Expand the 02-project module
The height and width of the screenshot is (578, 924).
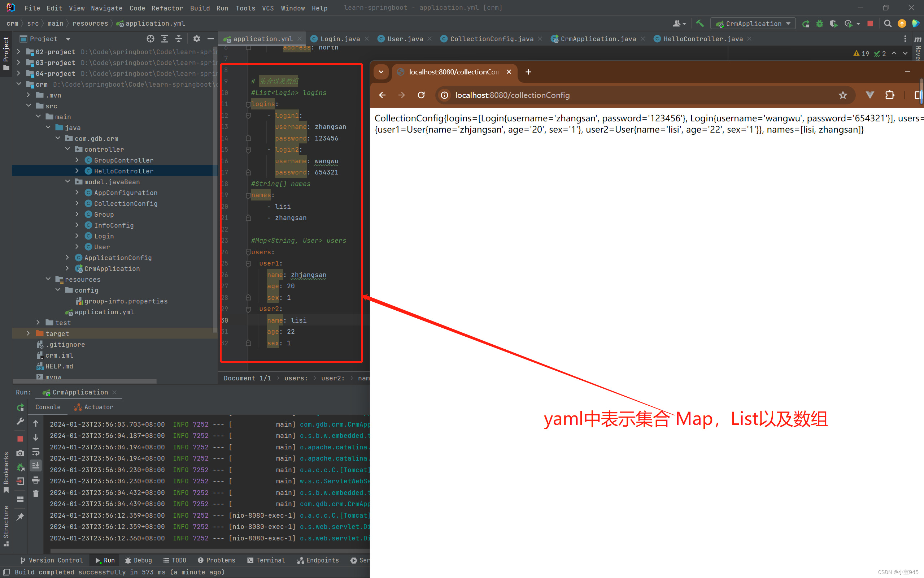[18, 52]
